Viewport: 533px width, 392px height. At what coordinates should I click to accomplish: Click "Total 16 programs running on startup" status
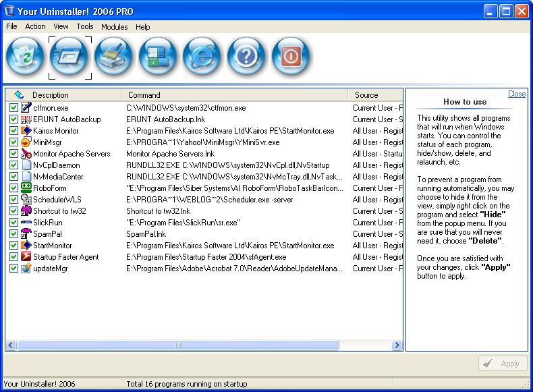coord(187,384)
